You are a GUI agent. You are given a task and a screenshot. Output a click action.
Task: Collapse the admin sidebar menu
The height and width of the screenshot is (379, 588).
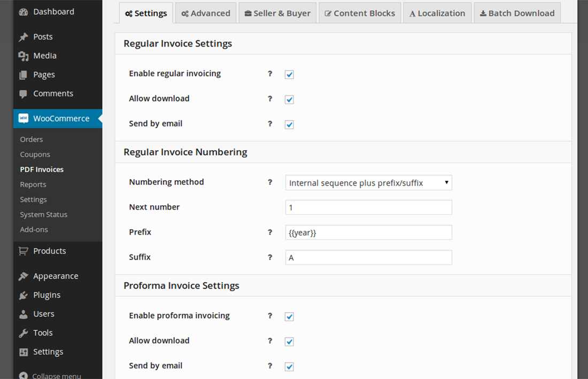(x=50, y=375)
